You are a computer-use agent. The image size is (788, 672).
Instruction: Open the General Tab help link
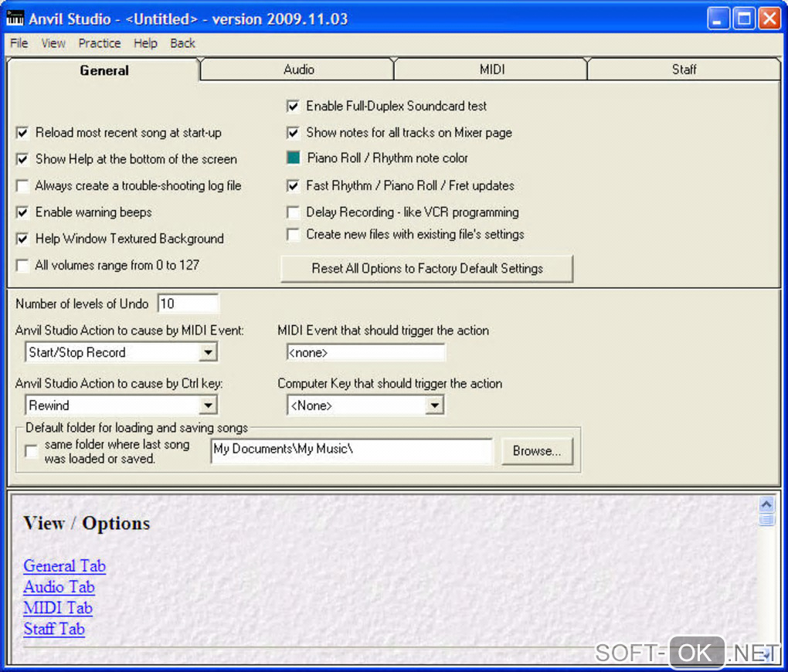point(64,566)
